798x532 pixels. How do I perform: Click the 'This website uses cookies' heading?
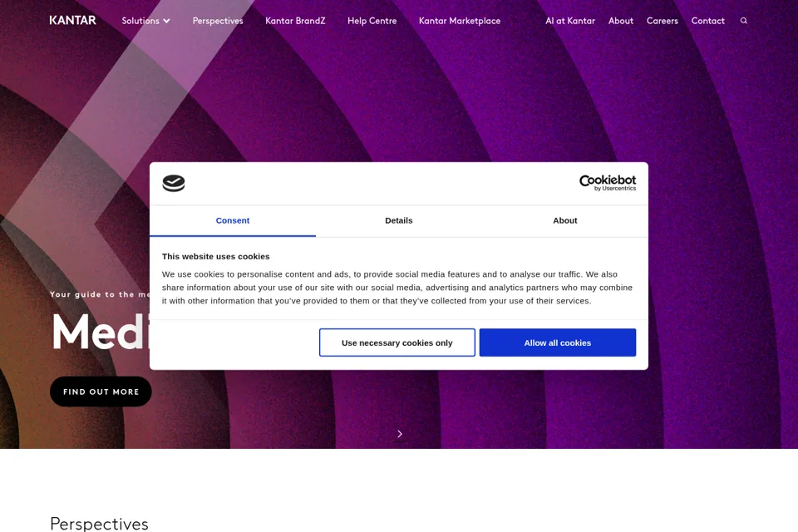[x=216, y=257]
